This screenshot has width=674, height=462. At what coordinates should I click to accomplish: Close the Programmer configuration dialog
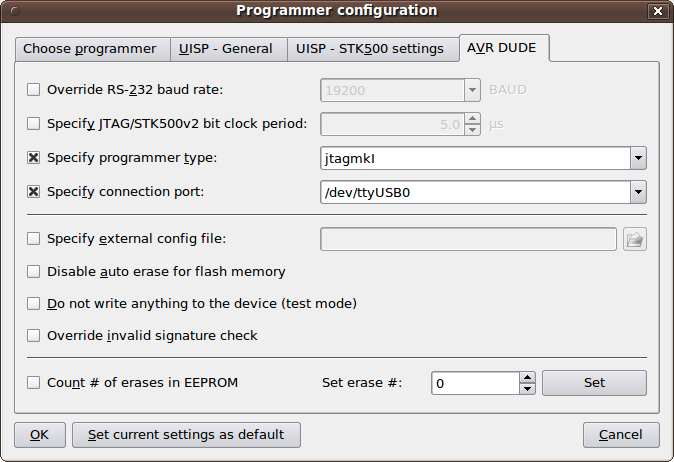tap(657, 11)
